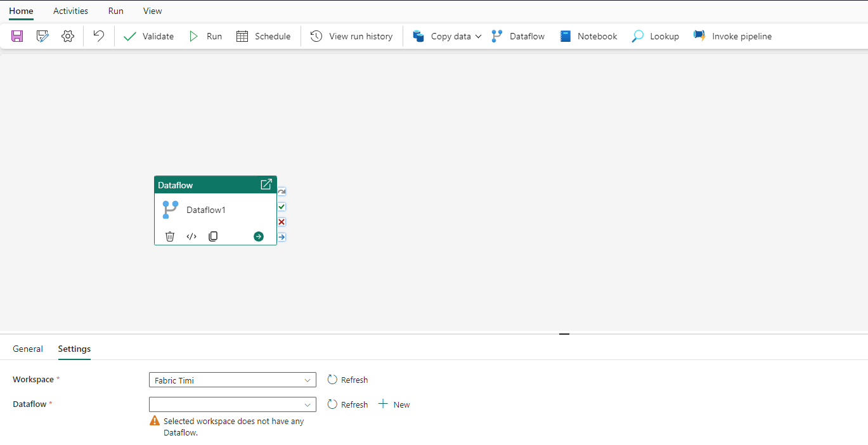The image size is (868, 445).
Task: Delete Dataflow1 activity using trash icon
Action: pyautogui.click(x=170, y=236)
